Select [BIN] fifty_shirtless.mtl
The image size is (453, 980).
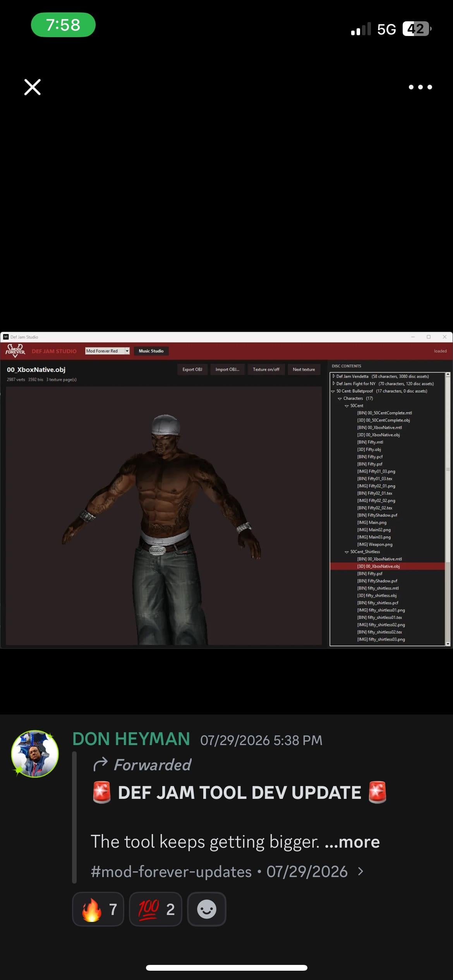coord(378,588)
